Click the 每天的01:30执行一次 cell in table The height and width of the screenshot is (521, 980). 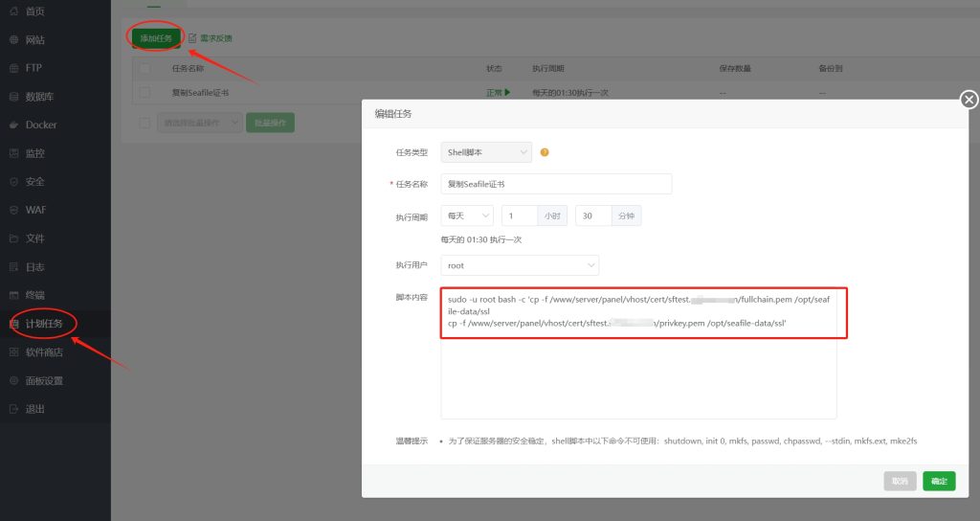(x=570, y=93)
